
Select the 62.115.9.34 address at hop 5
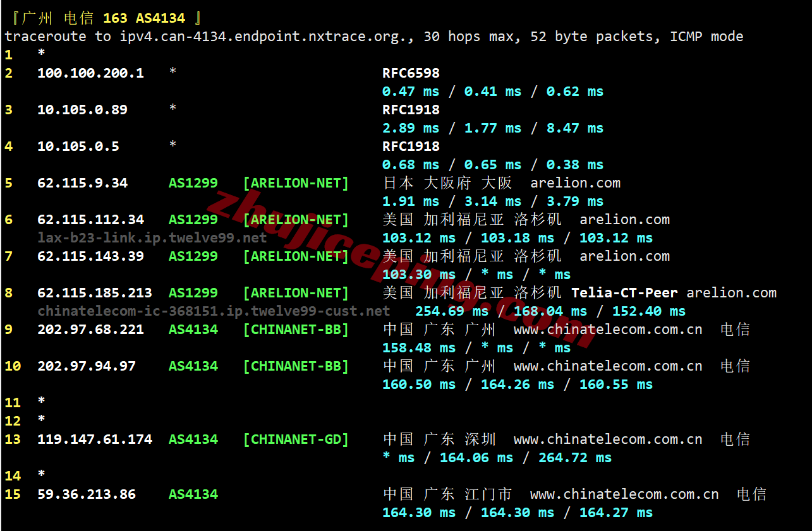click(x=82, y=183)
